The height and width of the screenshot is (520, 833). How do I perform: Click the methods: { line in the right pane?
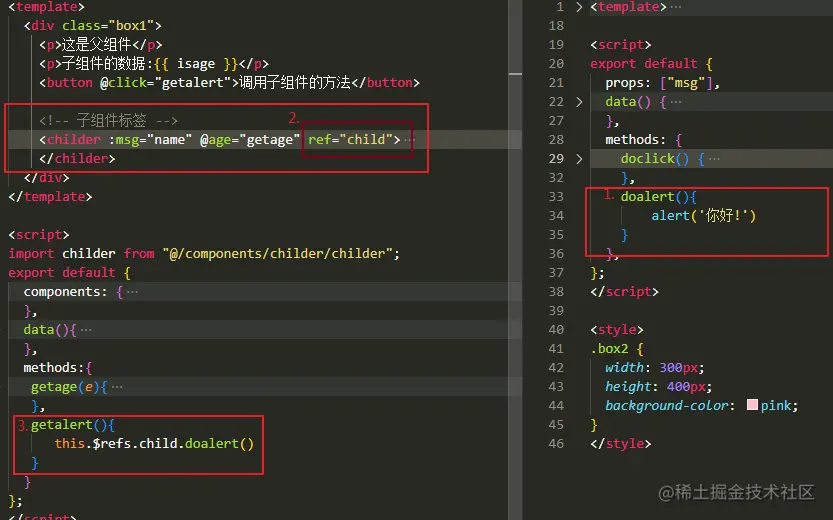pos(643,140)
